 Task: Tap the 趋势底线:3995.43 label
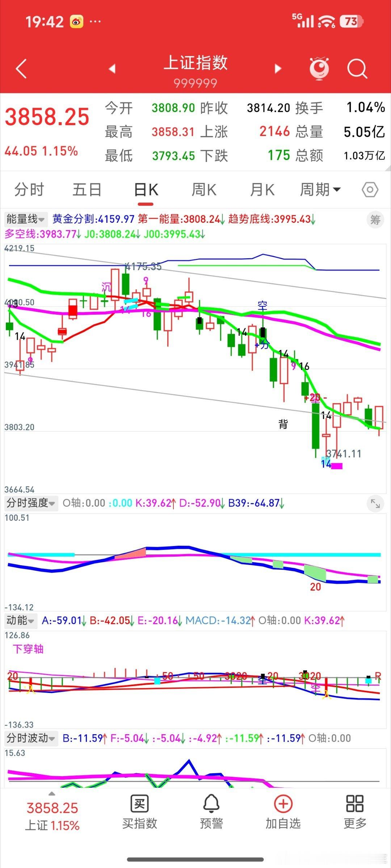point(272,219)
